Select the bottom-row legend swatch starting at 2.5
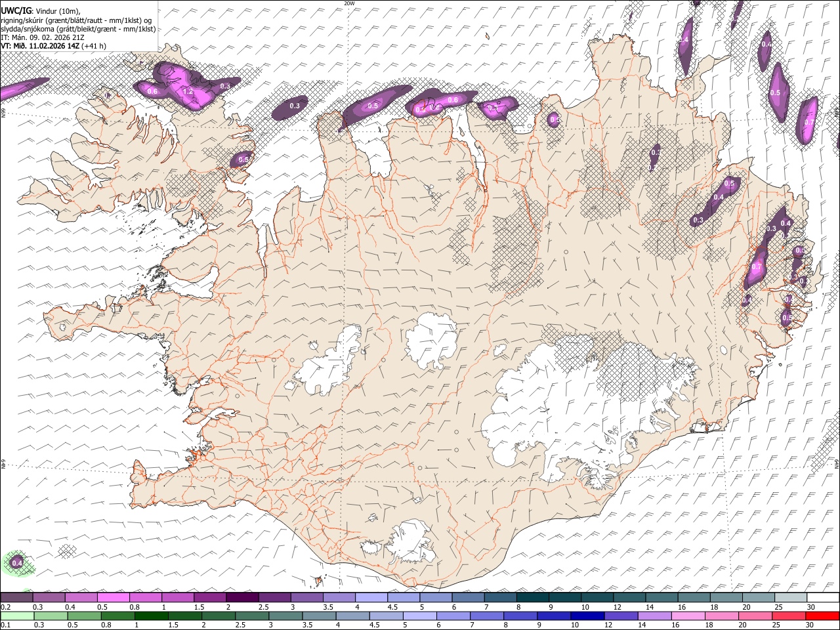The height and width of the screenshot is (630, 840). (252, 616)
